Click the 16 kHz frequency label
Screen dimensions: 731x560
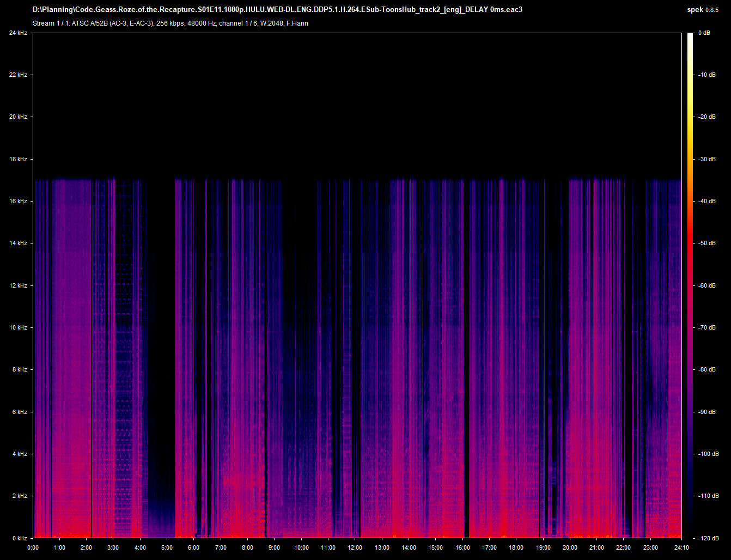pyautogui.click(x=18, y=201)
